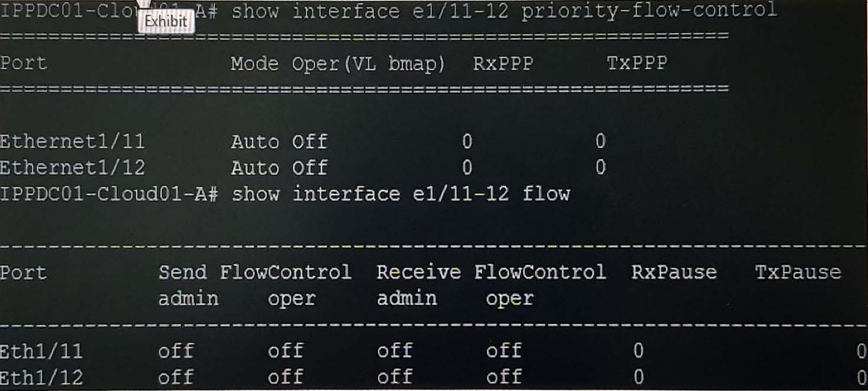The height and width of the screenshot is (391, 868).
Task: Click Auto mode value for Ethernet1/11
Action: [x=255, y=142]
